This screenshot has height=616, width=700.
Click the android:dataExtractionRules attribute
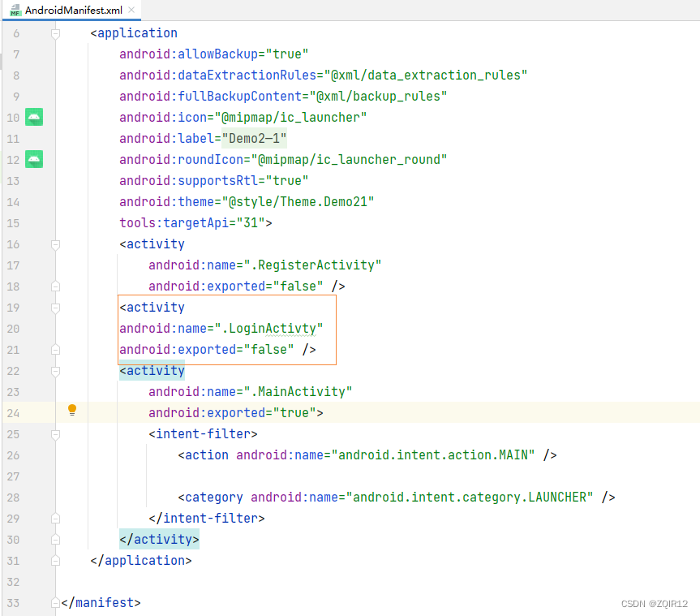[323, 75]
